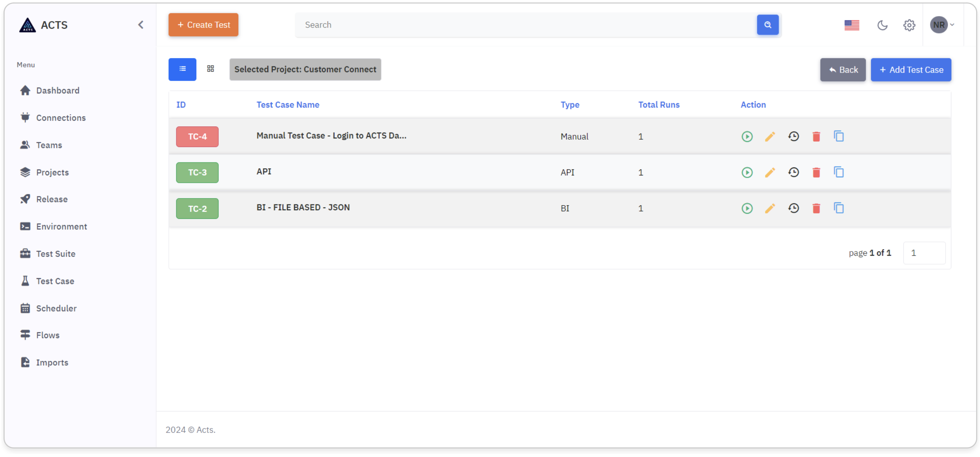Open the test case named API
The width and height of the screenshot is (980, 457).
[263, 171]
